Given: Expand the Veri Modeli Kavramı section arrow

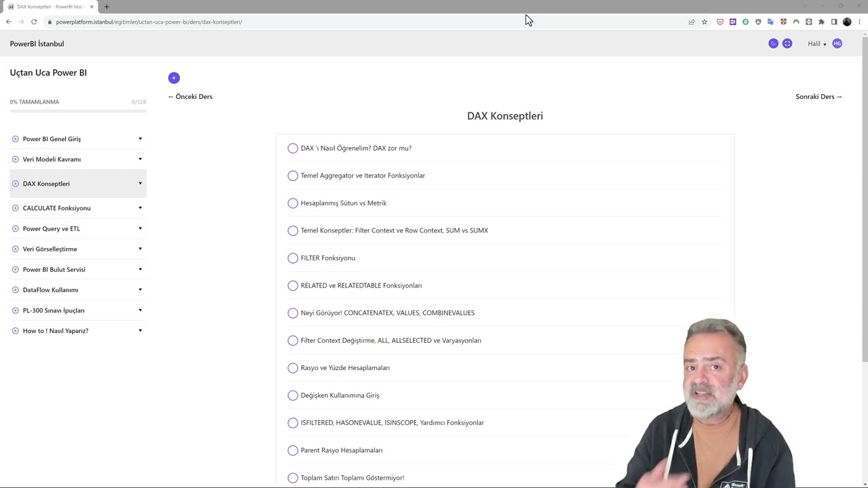Looking at the screenshot, I should tap(140, 159).
